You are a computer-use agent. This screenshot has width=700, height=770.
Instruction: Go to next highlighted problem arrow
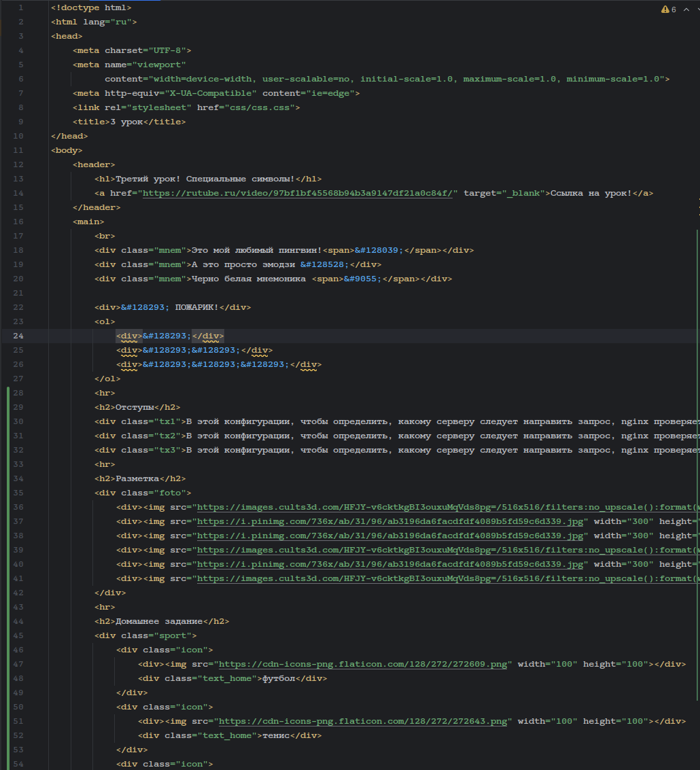click(x=697, y=10)
